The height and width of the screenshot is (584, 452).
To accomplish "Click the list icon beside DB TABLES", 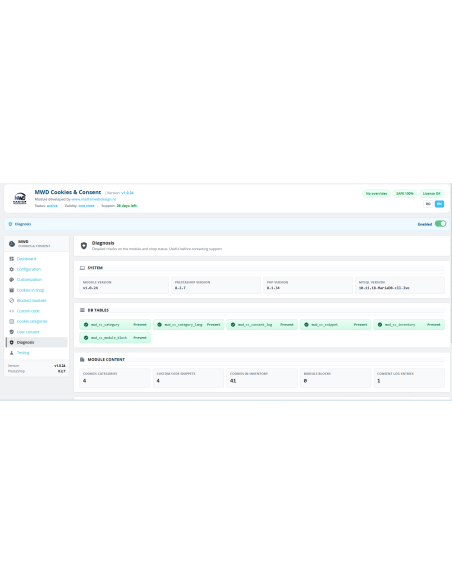I will [x=82, y=310].
